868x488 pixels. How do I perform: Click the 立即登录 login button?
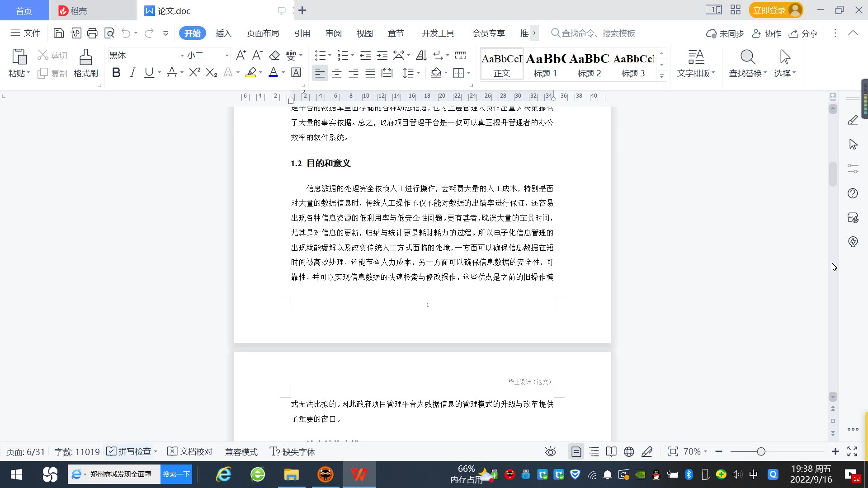(x=769, y=10)
